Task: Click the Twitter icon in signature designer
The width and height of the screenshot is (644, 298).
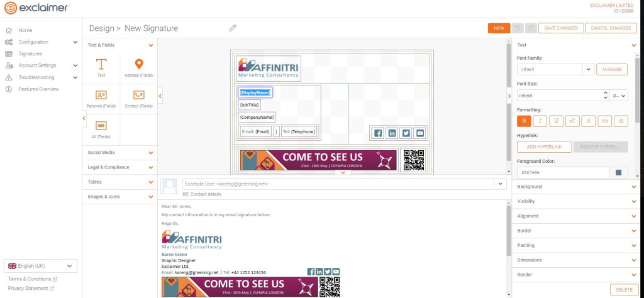Action: (406, 133)
